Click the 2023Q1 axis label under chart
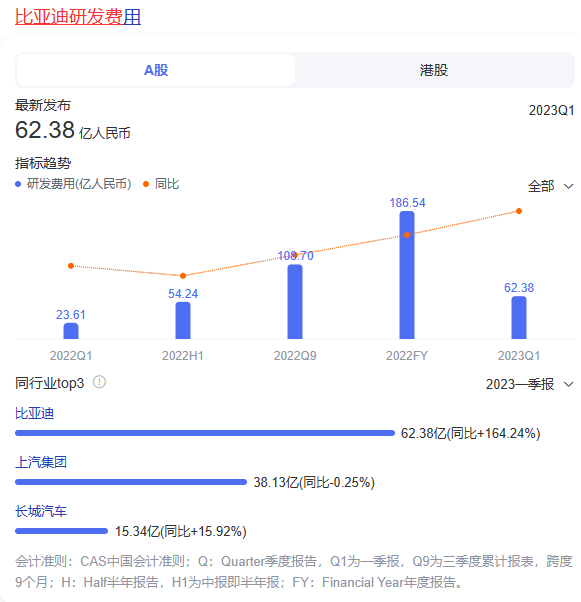This screenshot has height=602, width=581. click(519, 356)
